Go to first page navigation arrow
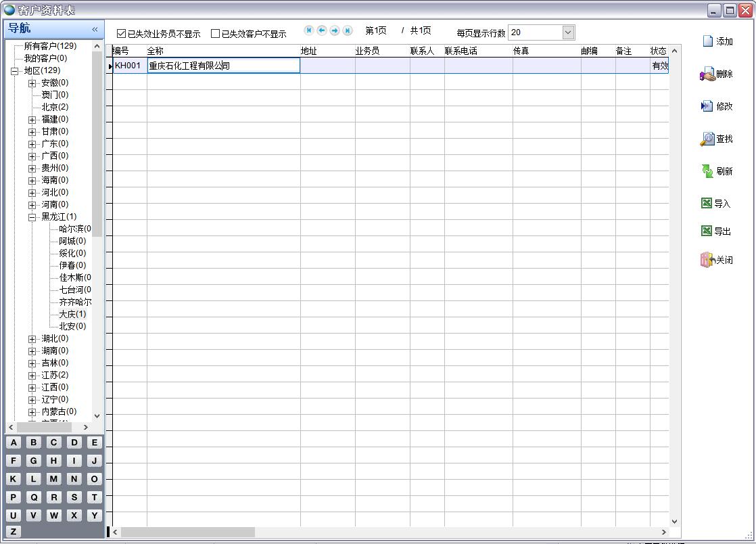The height and width of the screenshot is (544, 756). pyautogui.click(x=309, y=30)
